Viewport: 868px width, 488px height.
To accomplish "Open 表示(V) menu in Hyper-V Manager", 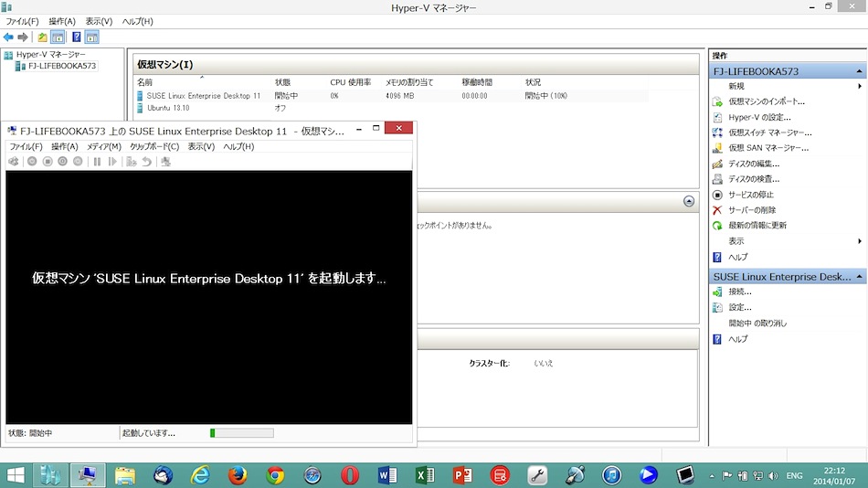I will pyautogui.click(x=99, y=21).
